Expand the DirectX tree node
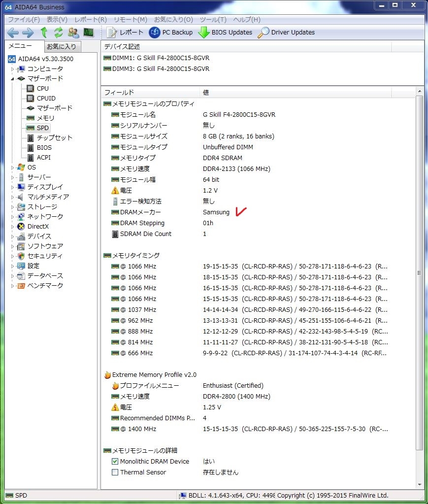The height and width of the screenshot is (504, 428). tap(12, 227)
